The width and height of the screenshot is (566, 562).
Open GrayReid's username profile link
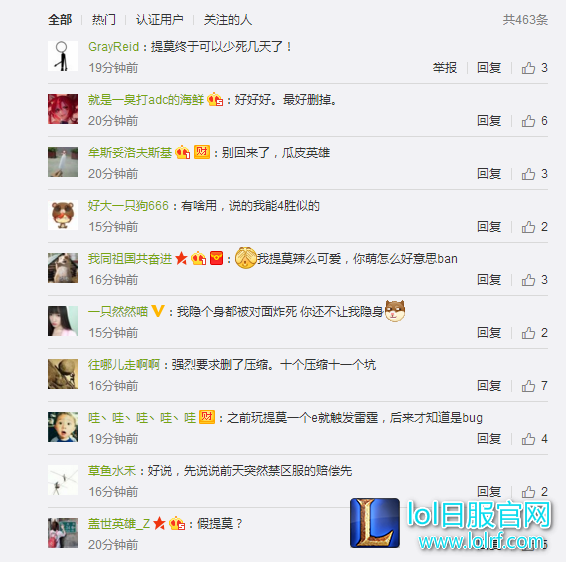[113, 47]
